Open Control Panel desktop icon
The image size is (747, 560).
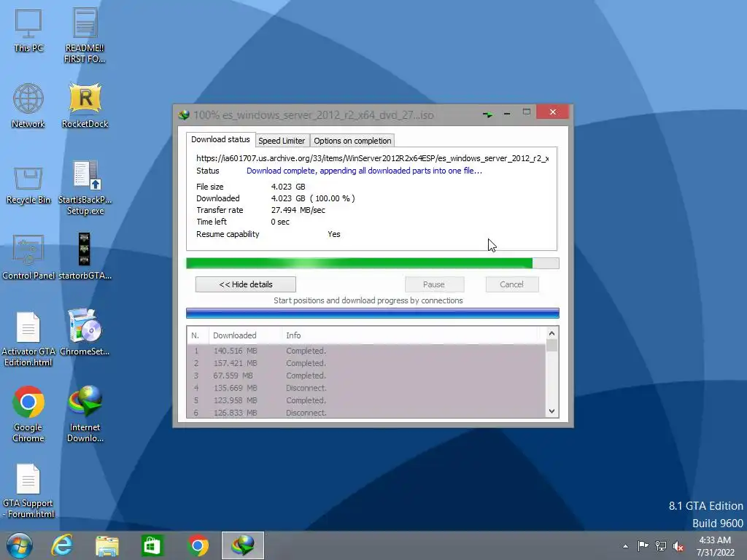pos(28,257)
